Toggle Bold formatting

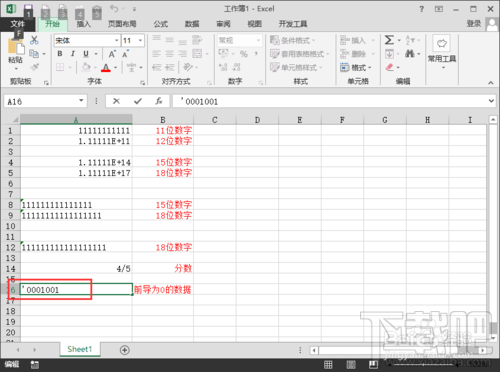60,54
